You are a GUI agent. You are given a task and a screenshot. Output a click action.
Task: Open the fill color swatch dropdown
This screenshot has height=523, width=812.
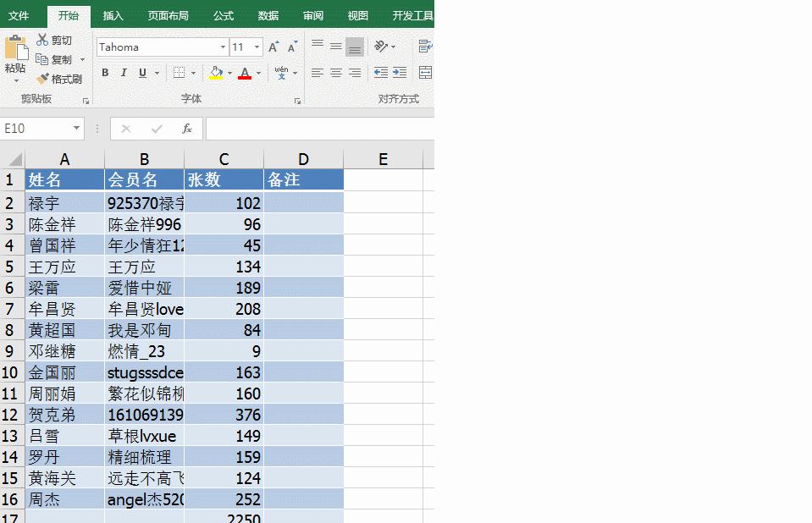(x=229, y=73)
